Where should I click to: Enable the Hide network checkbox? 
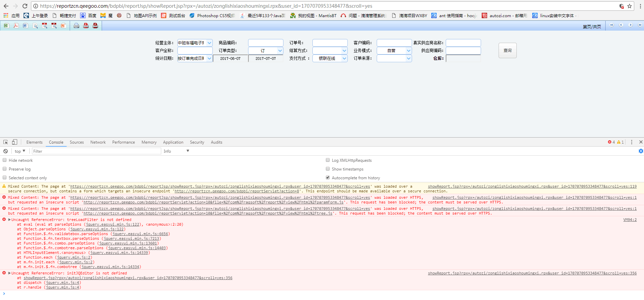pyautogui.click(x=5, y=160)
